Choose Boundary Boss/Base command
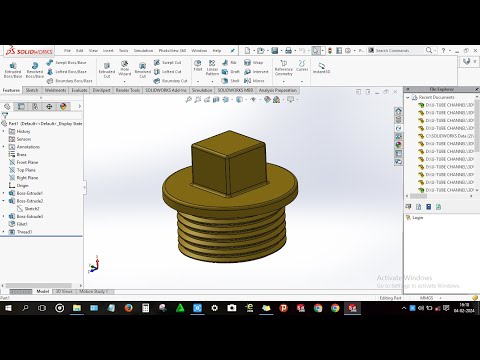Image resolution: width=480 pixels, height=360 pixels. [x=69, y=81]
